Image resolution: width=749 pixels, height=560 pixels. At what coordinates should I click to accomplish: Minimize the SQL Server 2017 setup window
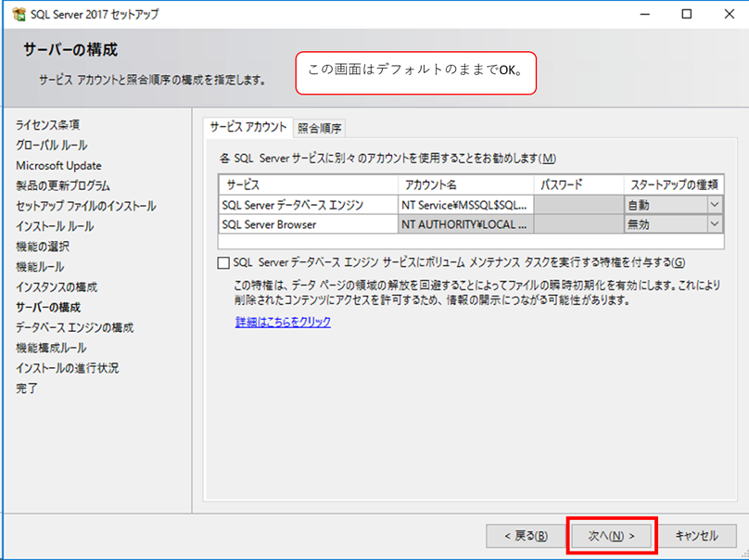645,14
